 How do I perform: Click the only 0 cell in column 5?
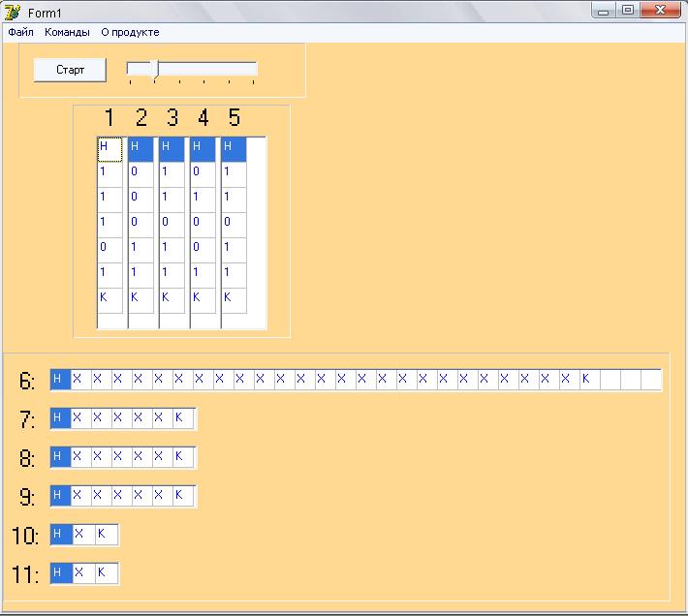click(x=234, y=226)
